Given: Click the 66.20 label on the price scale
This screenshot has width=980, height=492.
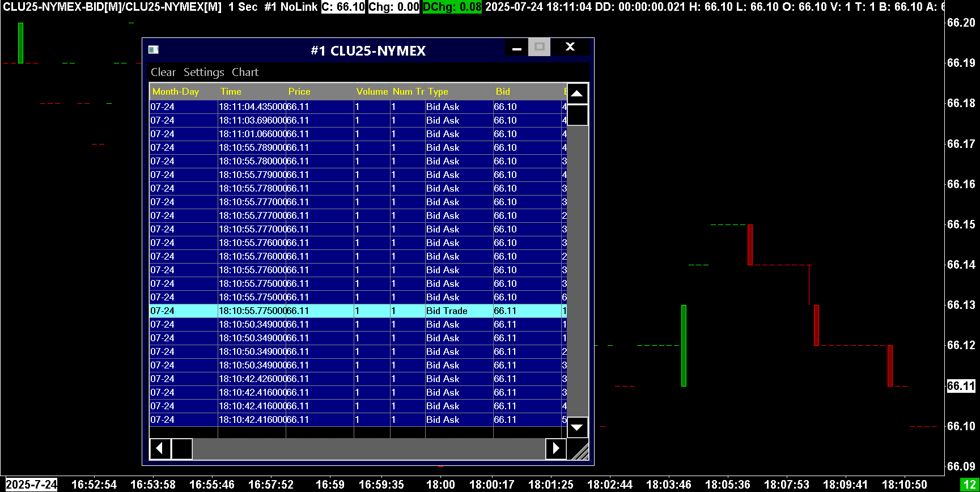Looking at the screenshot, I should (961, 23).
